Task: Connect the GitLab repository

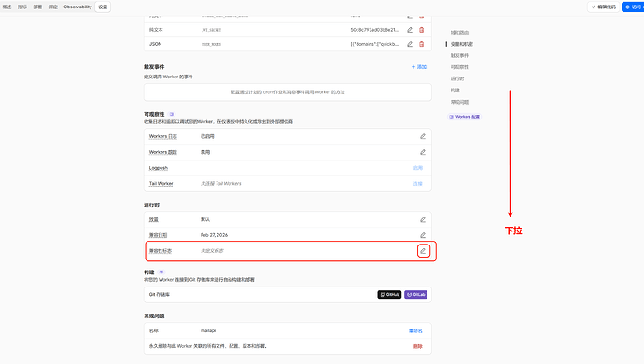Action: tap(415, 295)
